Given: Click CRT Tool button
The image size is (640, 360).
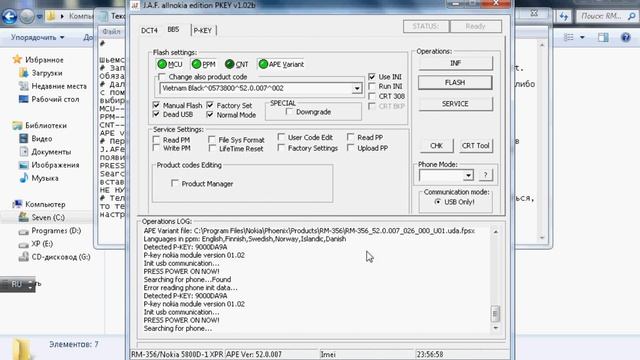Looking at the screenshot, I should click(x=476, y=146).
